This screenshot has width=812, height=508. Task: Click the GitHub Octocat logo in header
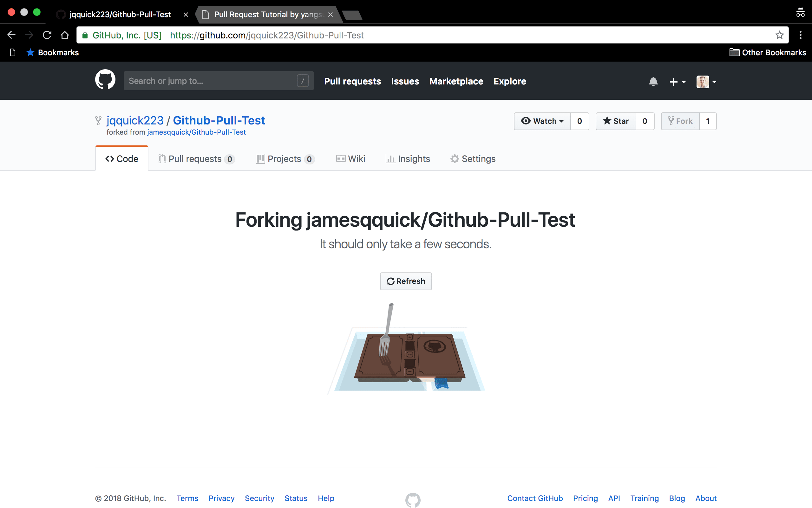click(x=105, y=80)
